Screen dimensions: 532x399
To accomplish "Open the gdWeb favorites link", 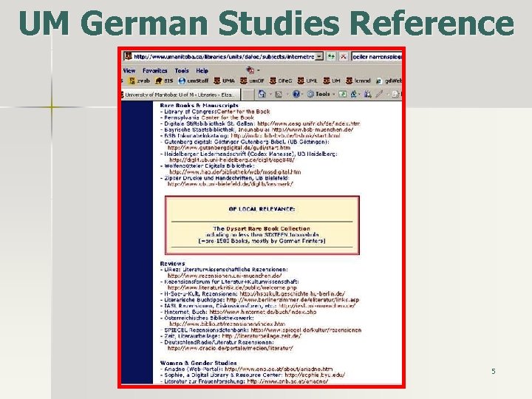I will [389, 81].
